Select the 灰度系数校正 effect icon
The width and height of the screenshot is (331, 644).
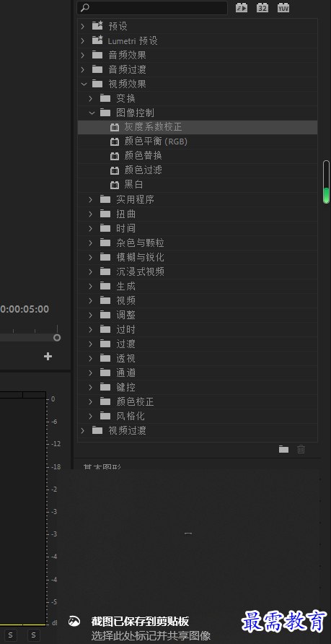coord(115,127)
